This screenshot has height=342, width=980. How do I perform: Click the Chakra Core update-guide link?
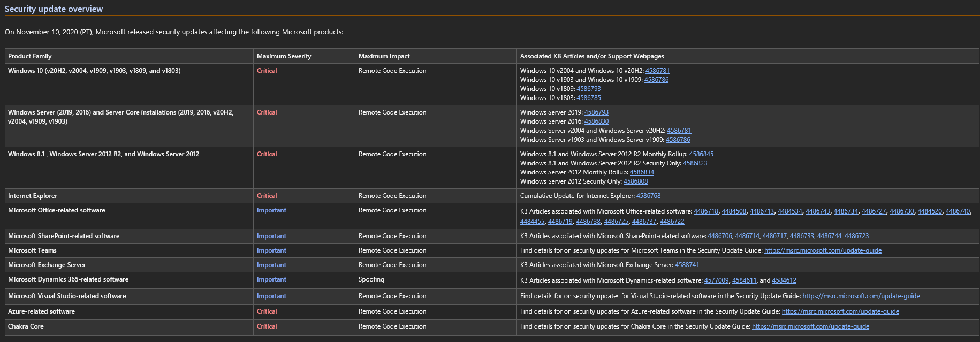810,326
